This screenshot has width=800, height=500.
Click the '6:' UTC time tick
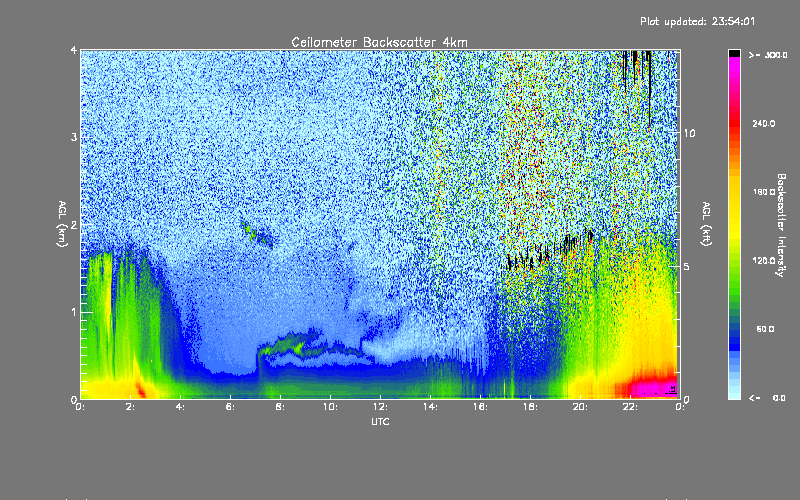[231, 407]
